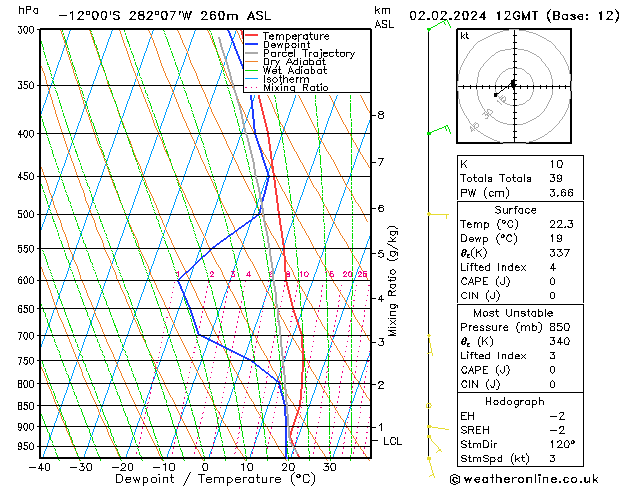The image size is (629, 486).
Task: Click the calm wind circle at 850 hPa
Action: (428, 406)
